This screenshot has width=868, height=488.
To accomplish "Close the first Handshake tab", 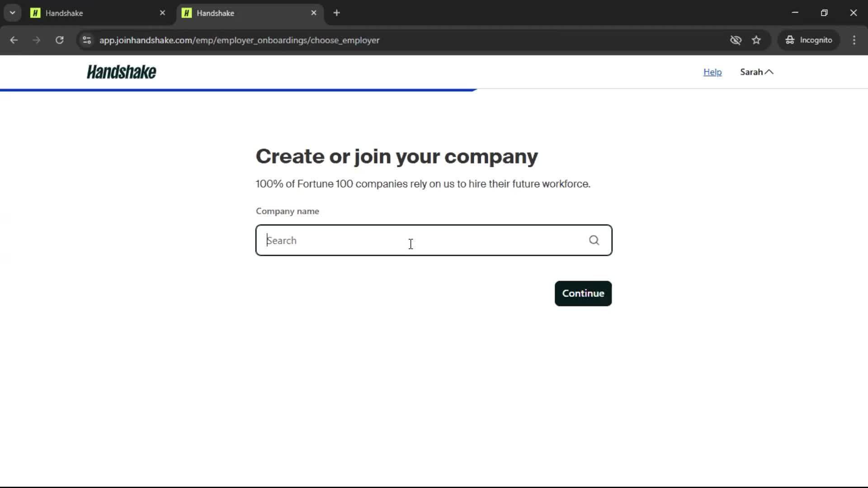I will (162, 13).
